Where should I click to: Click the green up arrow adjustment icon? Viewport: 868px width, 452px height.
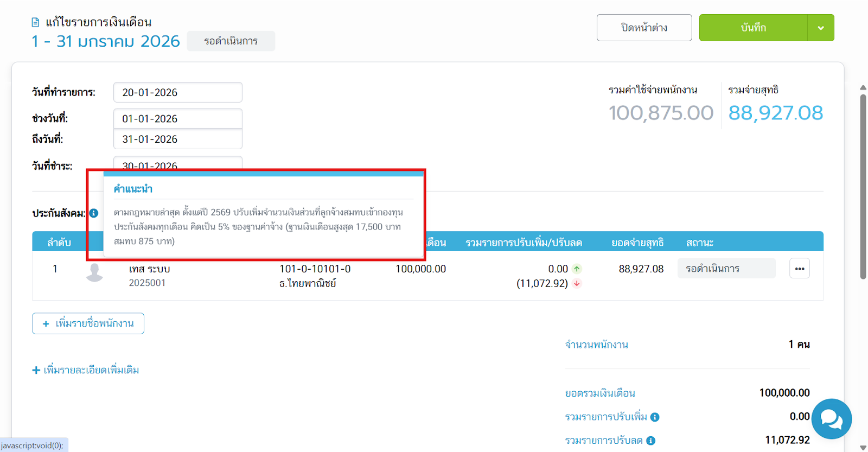(577, 269)
